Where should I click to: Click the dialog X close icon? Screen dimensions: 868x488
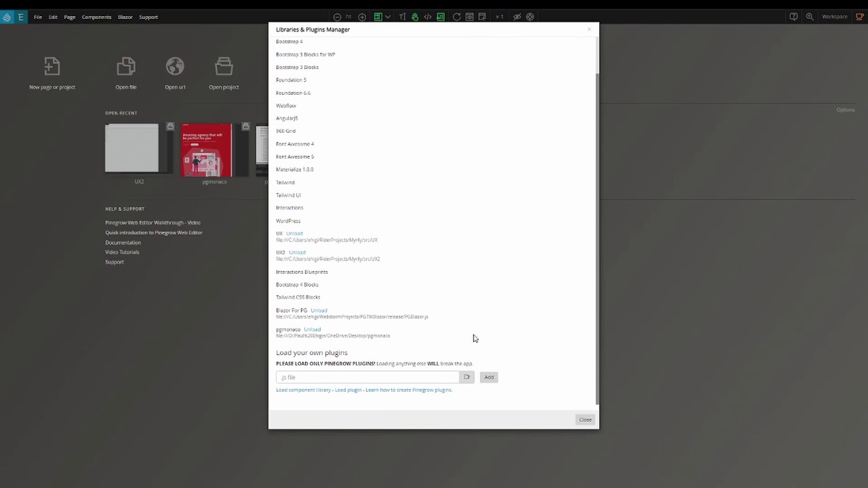pos(589,29)
